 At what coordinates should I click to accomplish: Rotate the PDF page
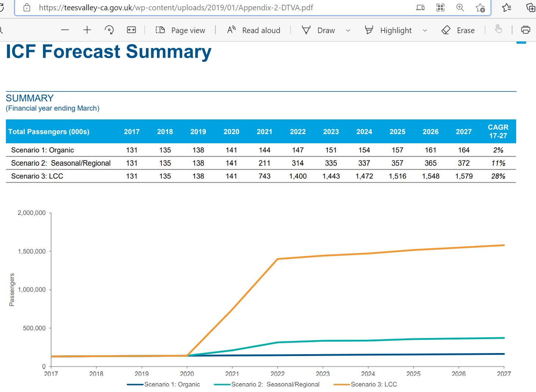(109, 30)
